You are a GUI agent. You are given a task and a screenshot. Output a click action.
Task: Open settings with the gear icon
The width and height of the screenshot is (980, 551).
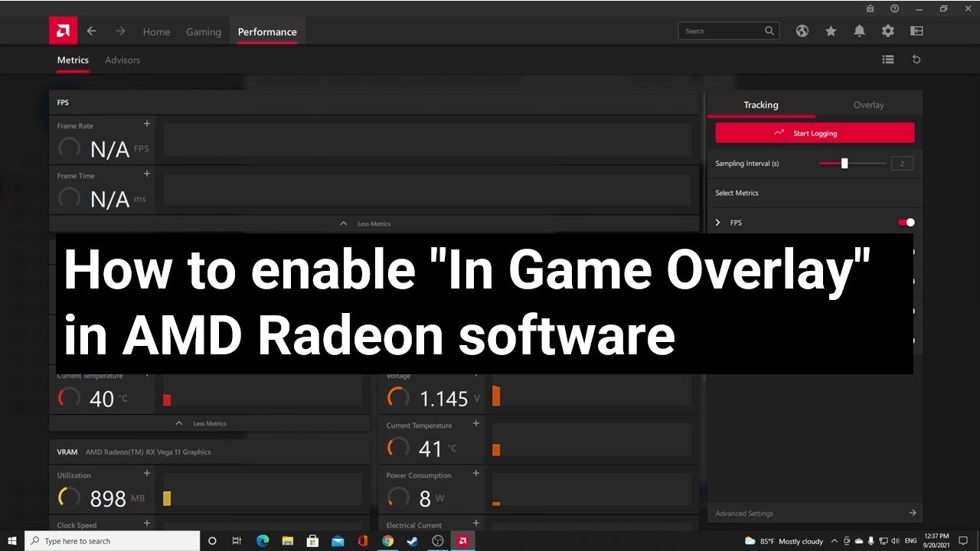(x=888, y=31)
